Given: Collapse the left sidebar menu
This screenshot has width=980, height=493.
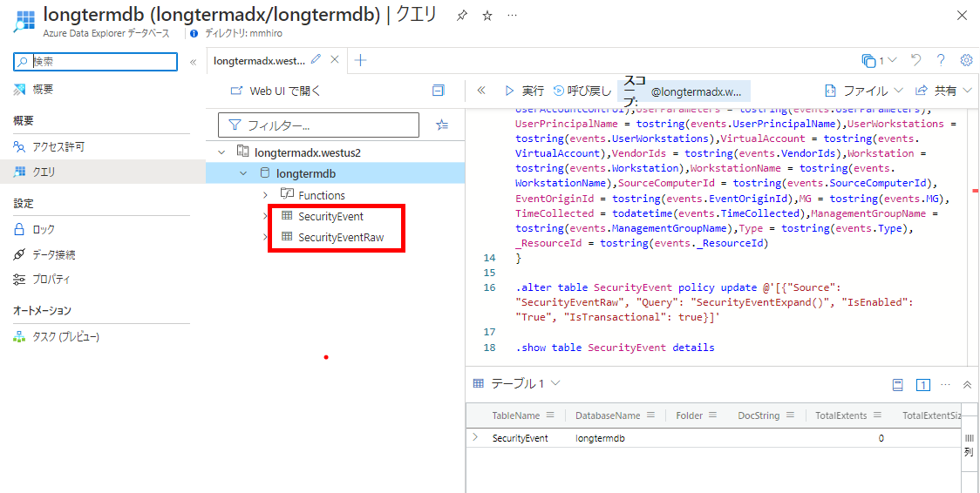Looking at the screenshot, I should pos(194,62).
